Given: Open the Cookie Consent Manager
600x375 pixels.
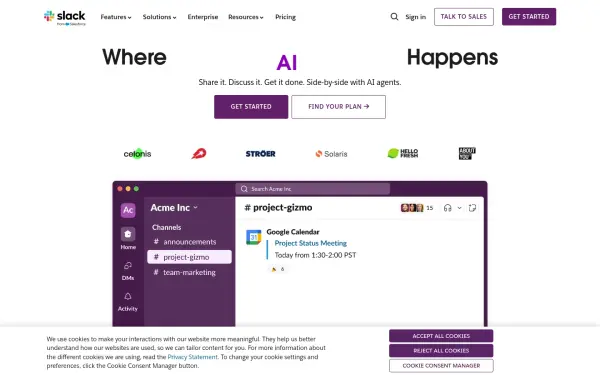Looking at the screenshot, I should tap(441, 365).
